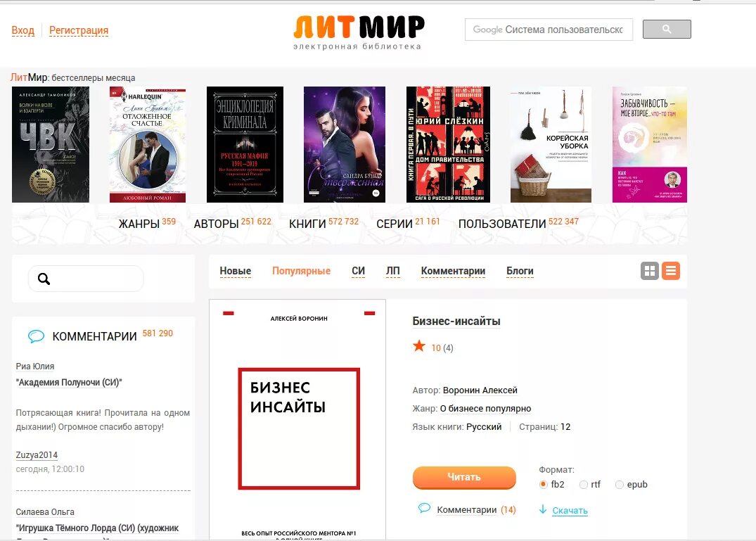
Task: Open the Популярные tab
Action: coord(301,271)
